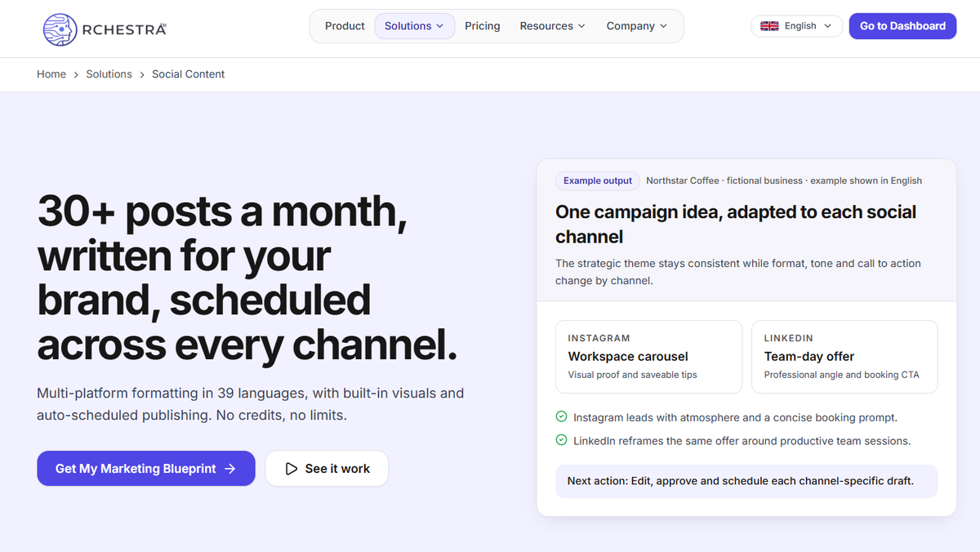Open the English language selector
980x552 pixels.
[796, 26]
